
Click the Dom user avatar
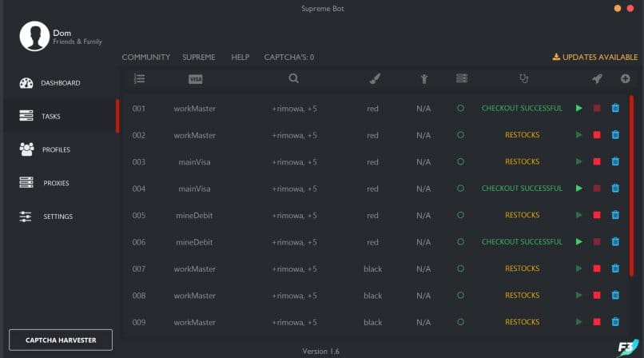coord(34,36)
